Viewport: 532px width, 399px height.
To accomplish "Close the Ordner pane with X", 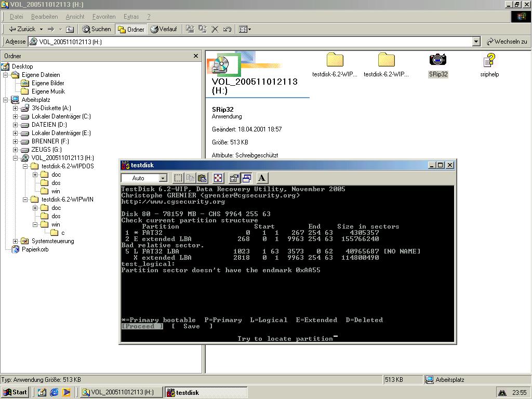I will click(x=196, y=56).
